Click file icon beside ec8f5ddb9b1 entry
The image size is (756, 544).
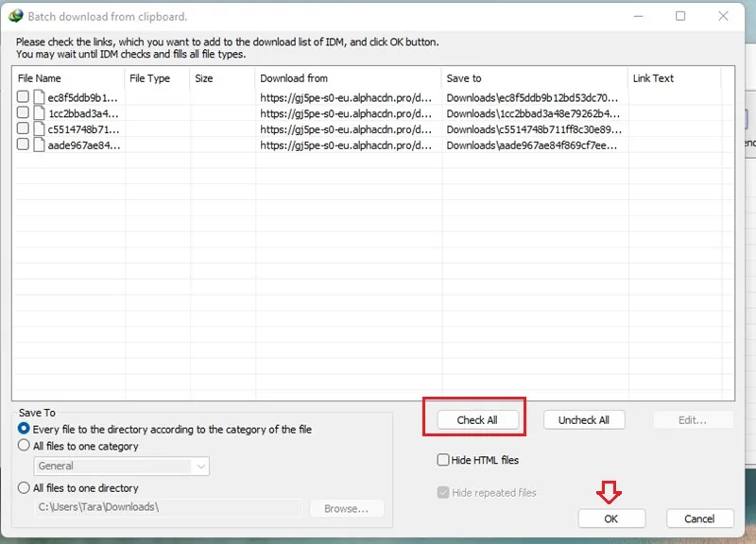click(x=39, y=97)
